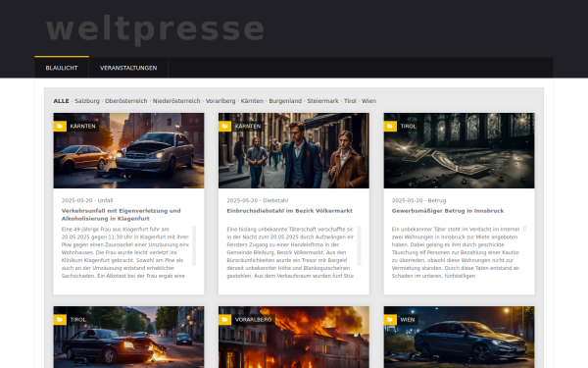Open the Blaulicht tab
Screen dimensions: 588x368
(x=62, y=68)
